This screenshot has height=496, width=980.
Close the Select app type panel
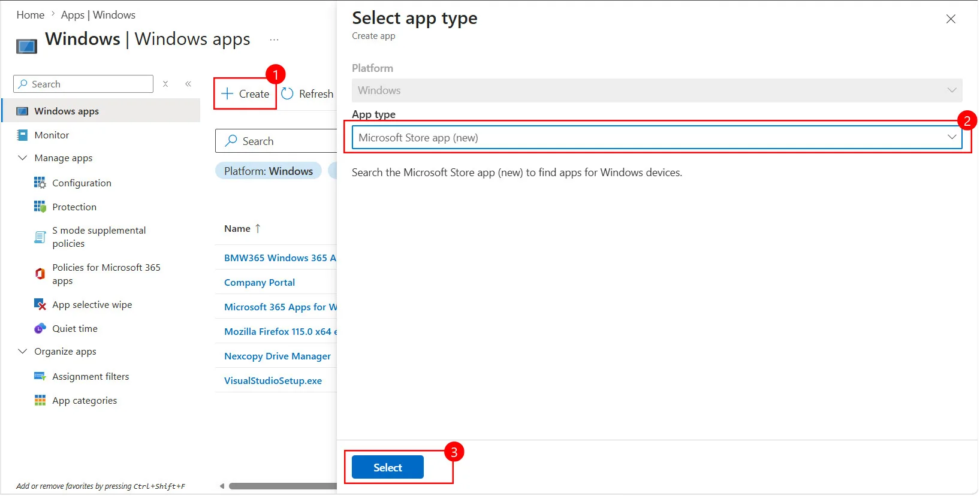point(951,19)
